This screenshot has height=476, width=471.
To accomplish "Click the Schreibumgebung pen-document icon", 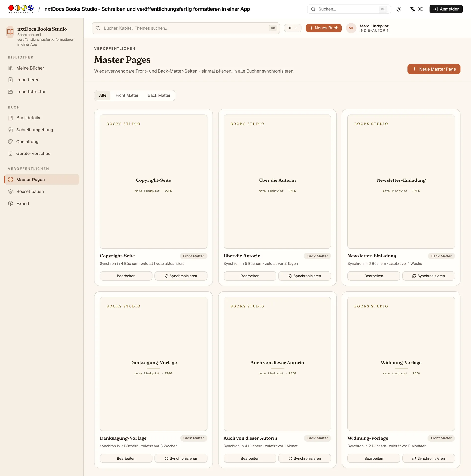I will (10, 130).
